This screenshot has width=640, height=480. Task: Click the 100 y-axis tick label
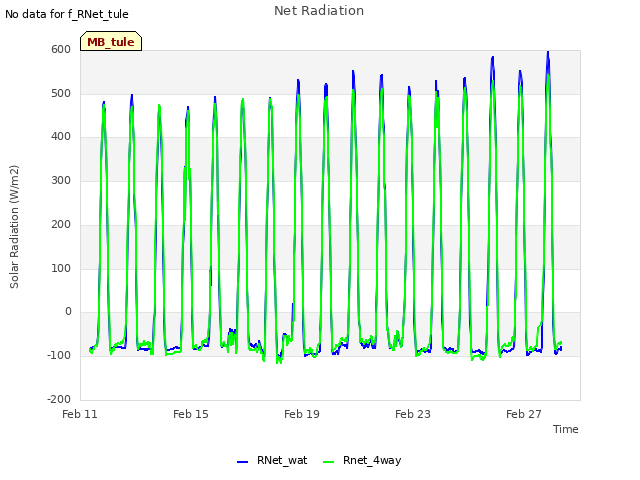61,269
